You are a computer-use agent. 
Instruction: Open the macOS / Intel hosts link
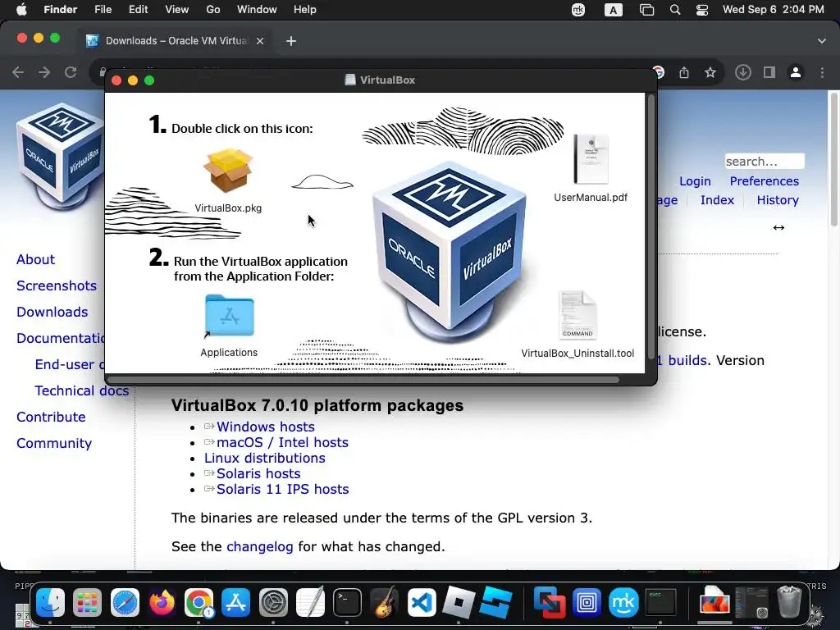[282, 442]
